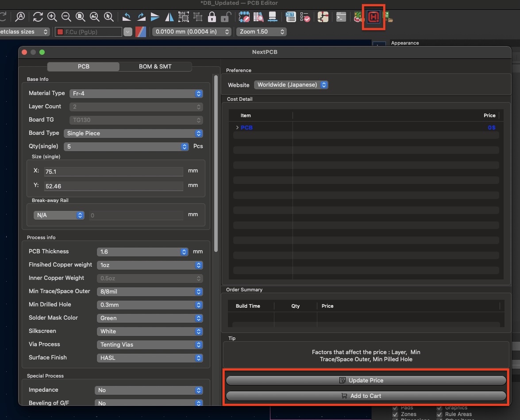Viewport: 520px width, 420px height.
Task: Open the Qty(single) dropdown
Action: [126, 146]
